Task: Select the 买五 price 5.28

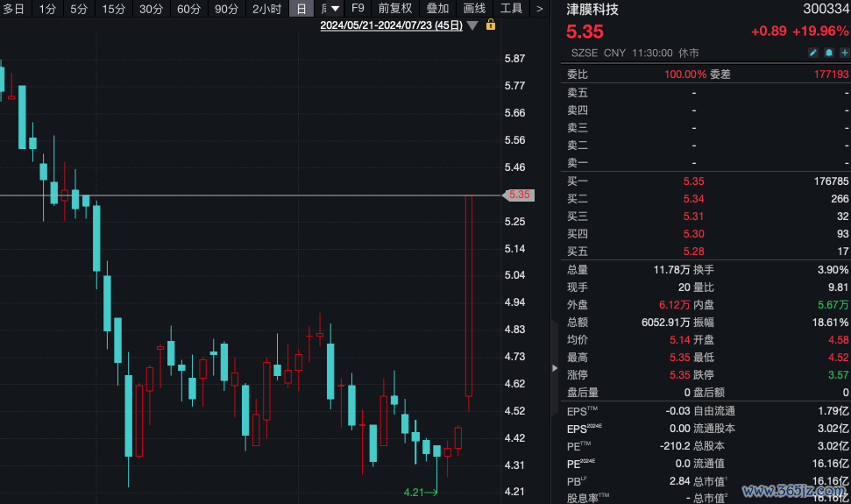Action: (693, 252)
